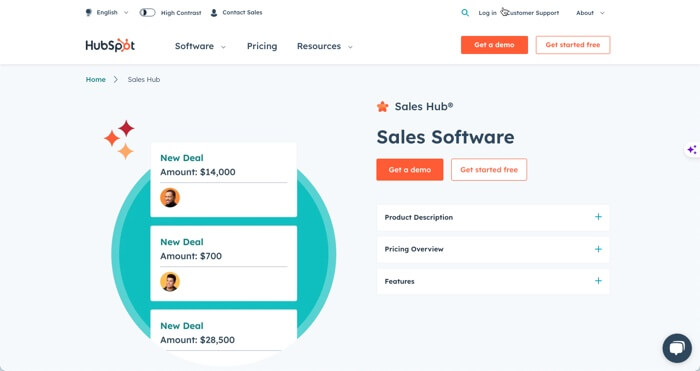Open the chat widget bubble

point(677,348)
